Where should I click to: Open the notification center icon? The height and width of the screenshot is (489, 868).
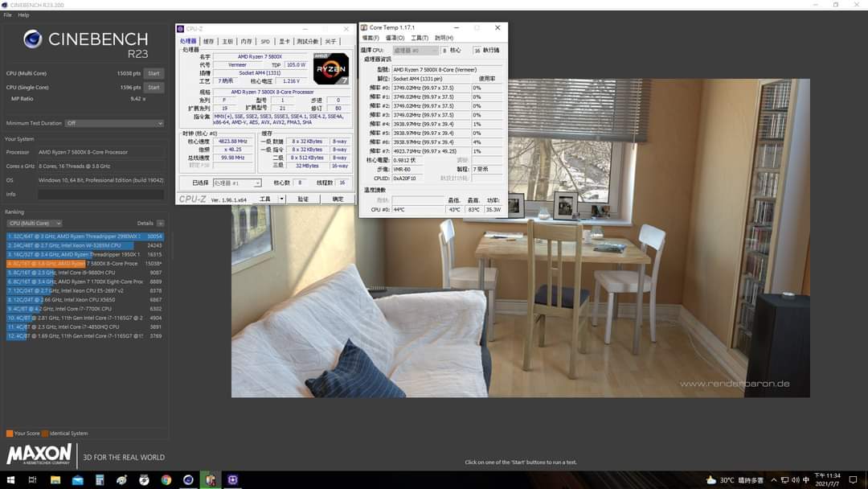853,479
